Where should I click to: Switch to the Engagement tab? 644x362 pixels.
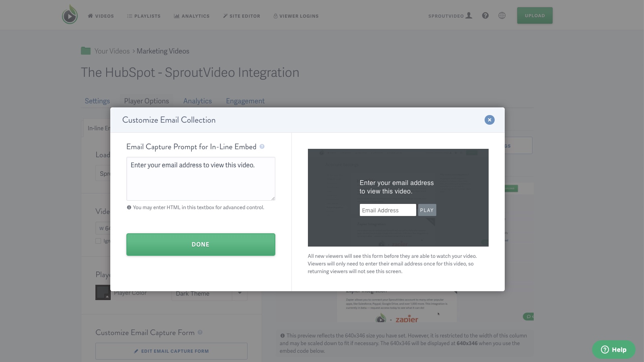pos(245,101)
